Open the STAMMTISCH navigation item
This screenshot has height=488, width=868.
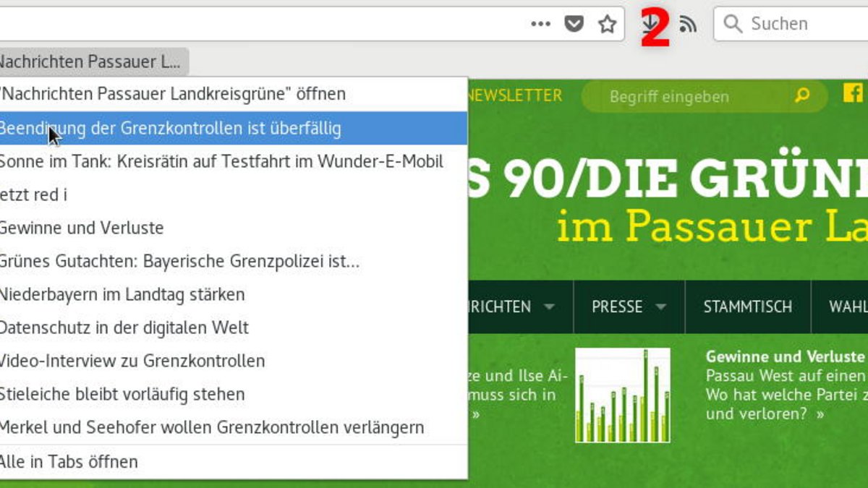click(x=748, y=307)
